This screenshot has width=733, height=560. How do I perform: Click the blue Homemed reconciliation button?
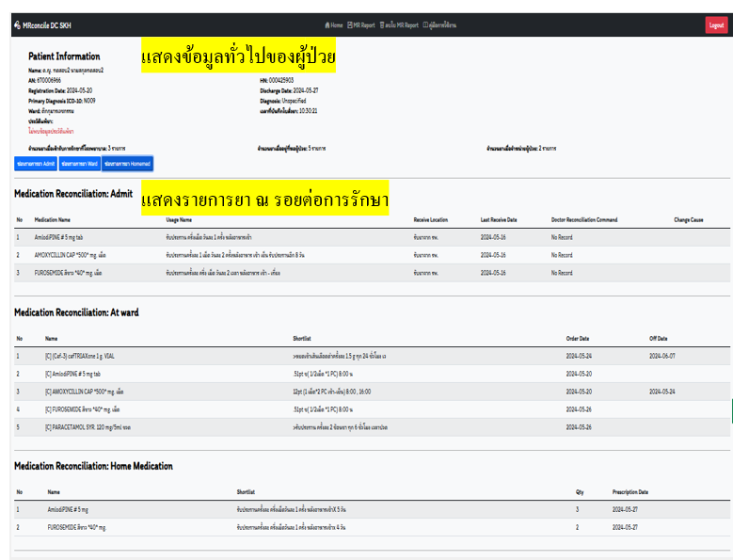pyautogui.click(x=127, y=164)
